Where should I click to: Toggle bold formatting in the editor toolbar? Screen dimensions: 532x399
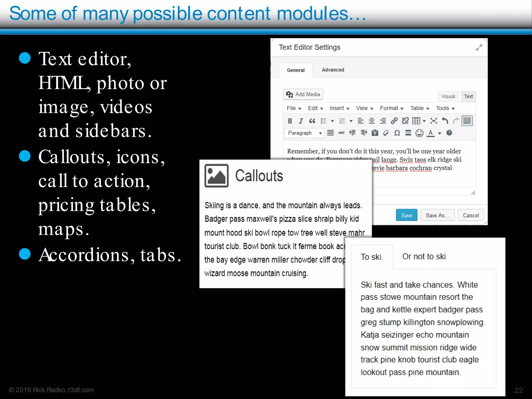(x=290, y=121)
